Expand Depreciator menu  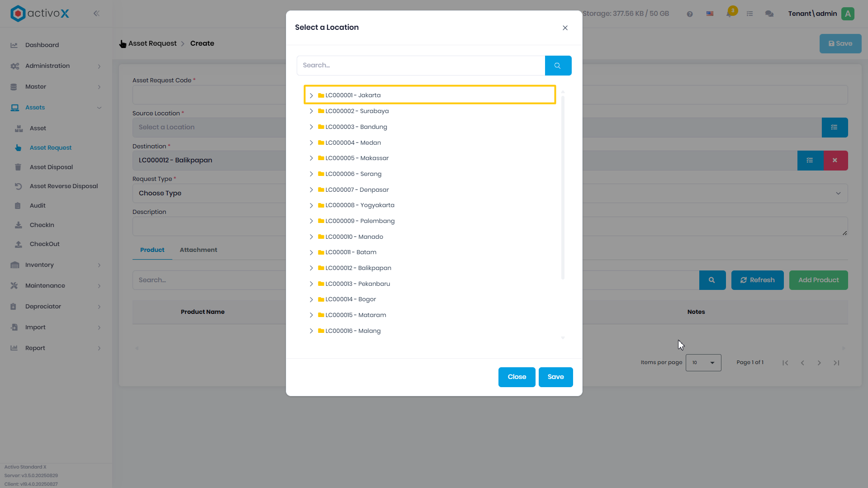56,307
